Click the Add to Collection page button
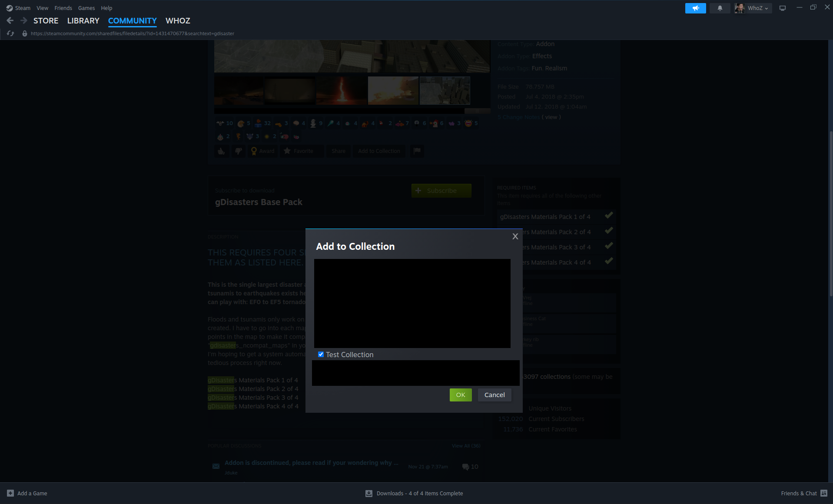The height and width of the screenshot is (504, 833). 379,151
